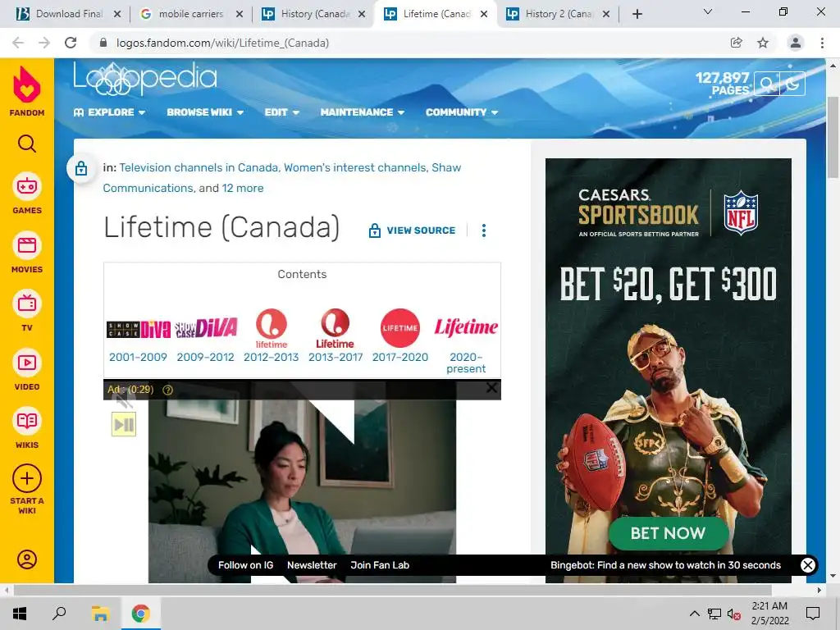This screenshot has height=630, width=840.
Task: Jump to the 2001–2009 logo section
Action: (x=138, y=357)
